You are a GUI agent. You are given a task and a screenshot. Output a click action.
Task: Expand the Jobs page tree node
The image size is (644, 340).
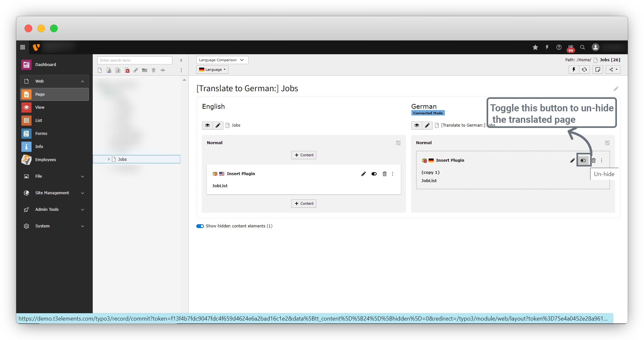coord(109,159)
